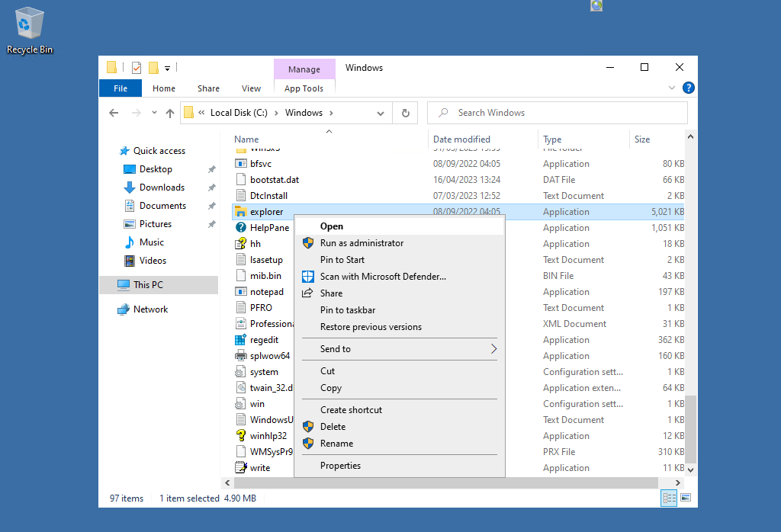This screenshot has height=532, width=781.
Task: Click the Run as administrator shield icon
Action: click(308, 243)
